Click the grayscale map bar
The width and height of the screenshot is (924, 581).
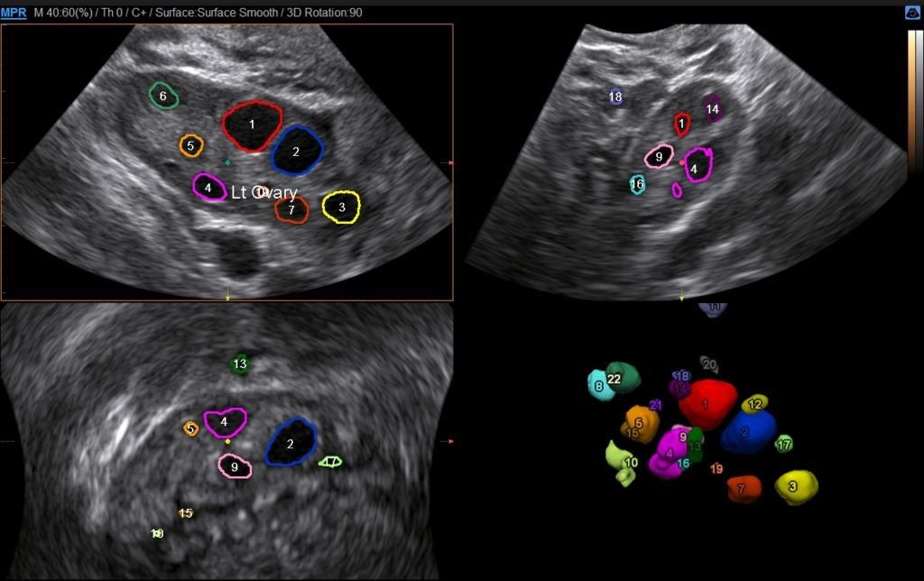(919, 99)
